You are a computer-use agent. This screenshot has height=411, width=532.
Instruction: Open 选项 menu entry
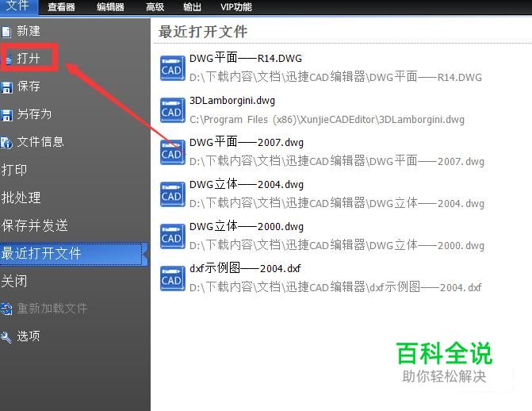pos(29,336)
